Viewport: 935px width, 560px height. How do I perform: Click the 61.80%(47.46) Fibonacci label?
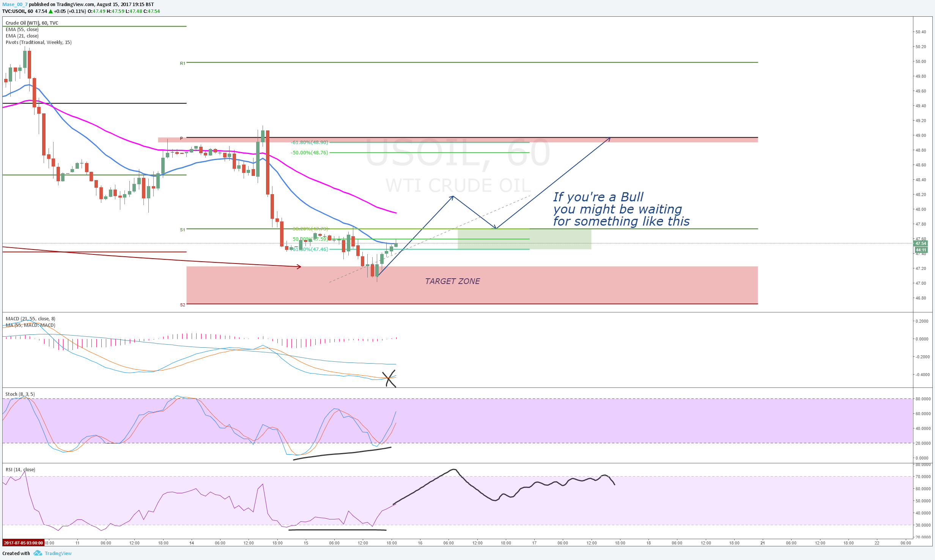310,249
